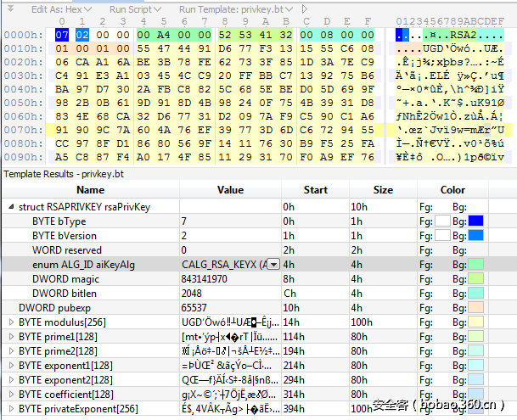Select hex byte 07 at offset 0000h
Screen dimensions: 517x420
(61, 35)
